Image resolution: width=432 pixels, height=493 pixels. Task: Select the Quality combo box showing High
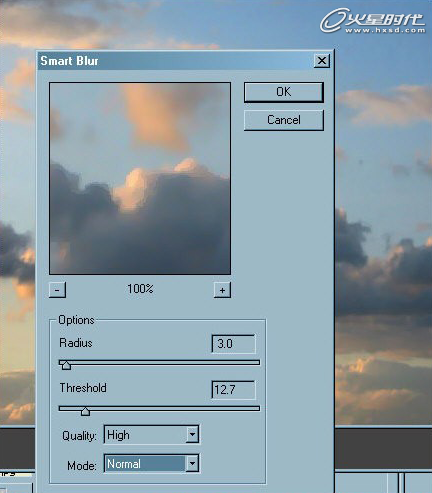[x=152, y=435]
